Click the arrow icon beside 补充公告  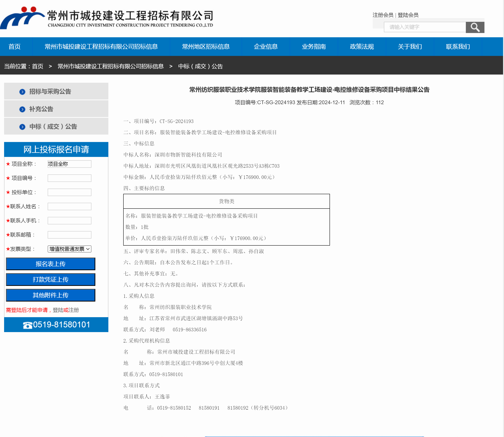22,109
